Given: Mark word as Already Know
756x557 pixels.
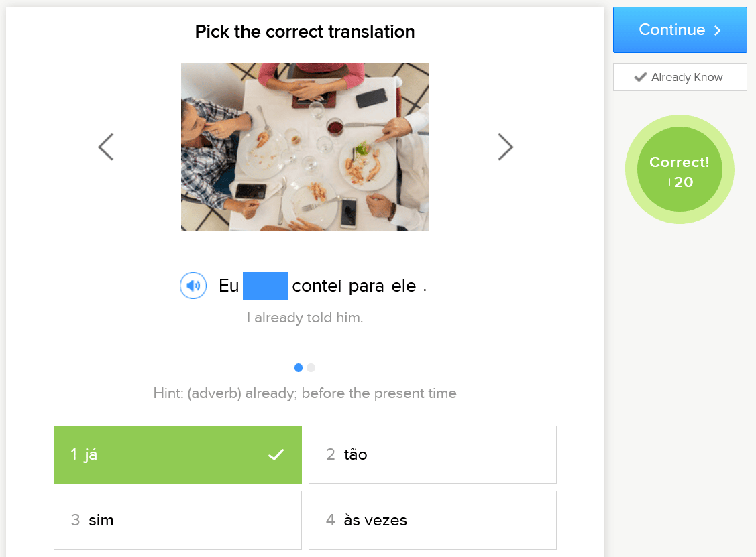Looking at the screenshot, I should [680, 77].
